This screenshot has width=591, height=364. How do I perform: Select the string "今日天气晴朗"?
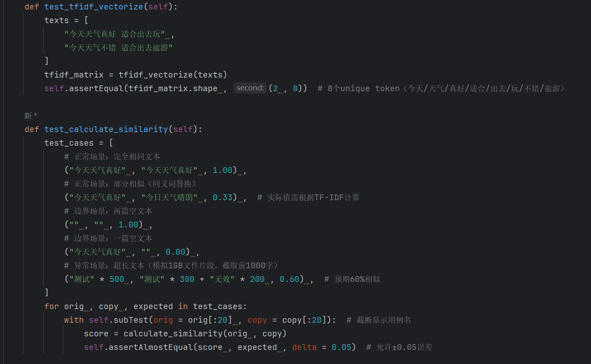pyautogui.click(x=169, y=197)
